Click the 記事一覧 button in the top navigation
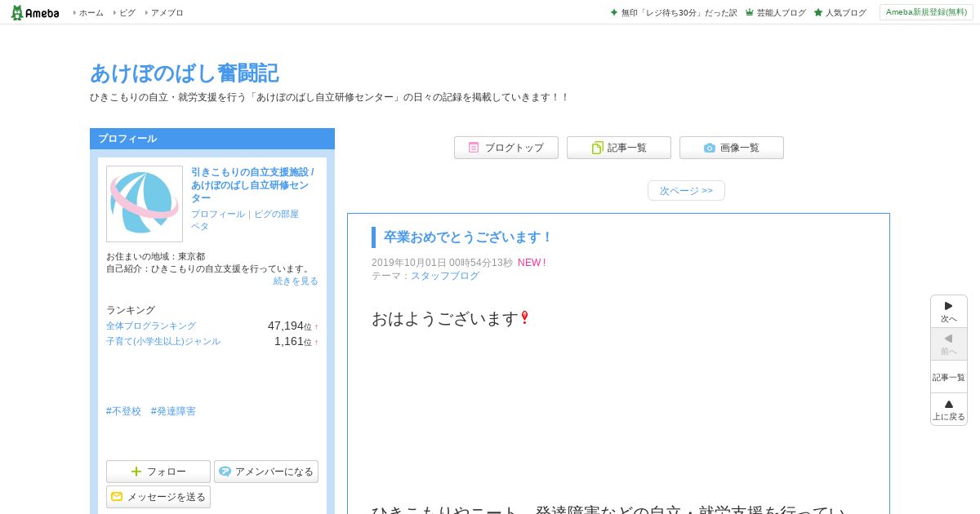980x514 pixels. click(x=619, y=148)
